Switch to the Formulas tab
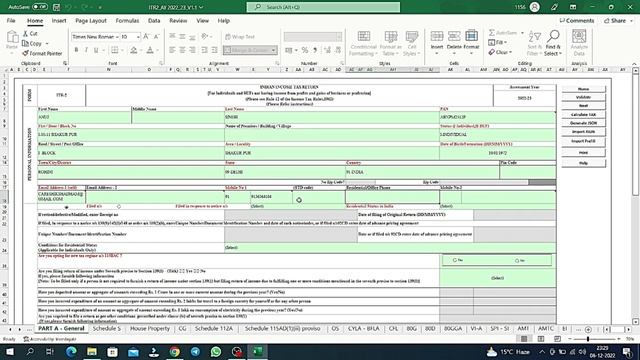 [127, 20]
